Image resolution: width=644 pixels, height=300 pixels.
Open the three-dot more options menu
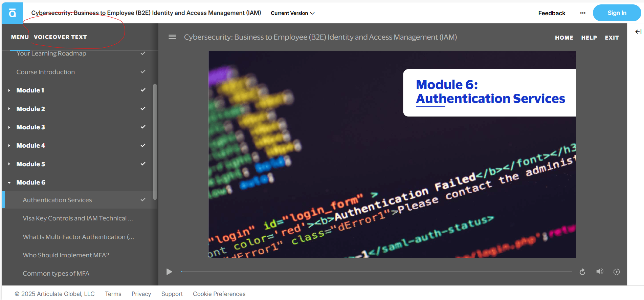(582, 13)
